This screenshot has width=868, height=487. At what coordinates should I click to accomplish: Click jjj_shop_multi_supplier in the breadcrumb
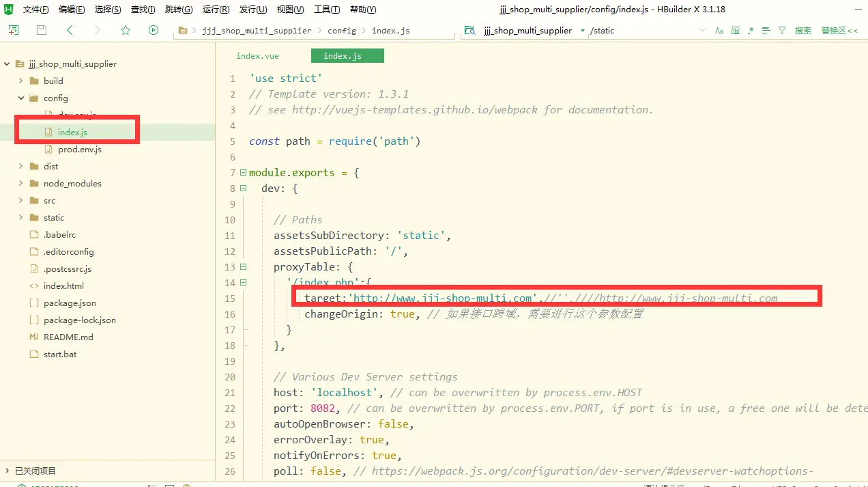pyautogui.click(x=257, y=31)
